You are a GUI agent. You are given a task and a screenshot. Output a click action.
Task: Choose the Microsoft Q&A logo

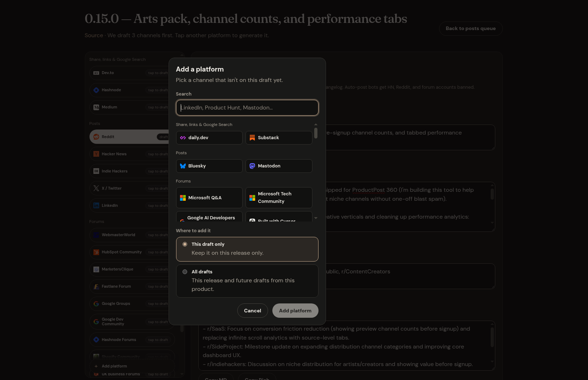point(183,198)
